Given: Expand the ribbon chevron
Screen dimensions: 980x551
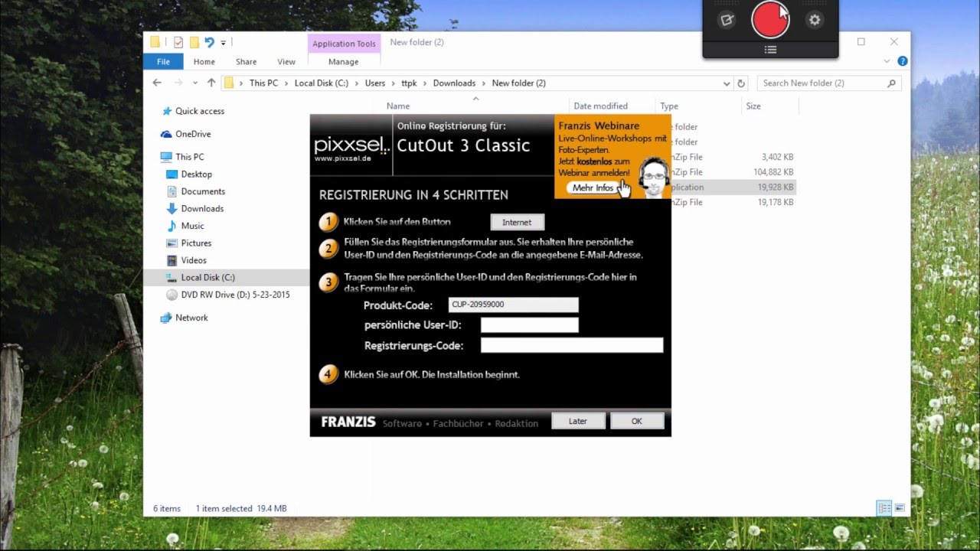Looking at the screenshot, I should tap(887, 61).
